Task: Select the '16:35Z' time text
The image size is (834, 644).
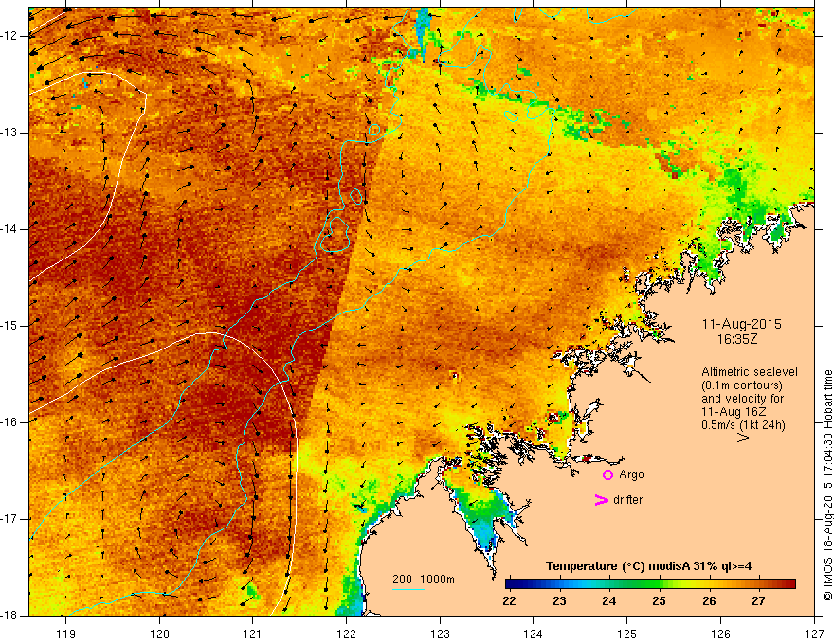Action: coord(737,339)
